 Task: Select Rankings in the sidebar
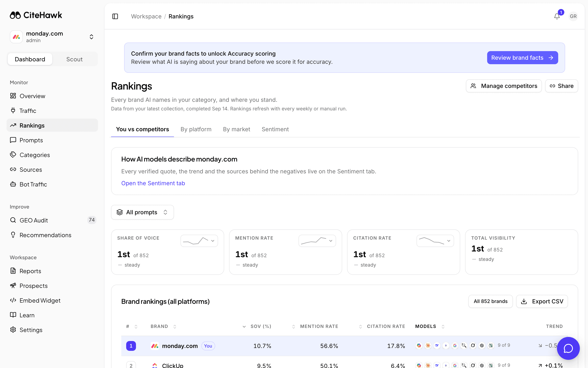[52, 125]
